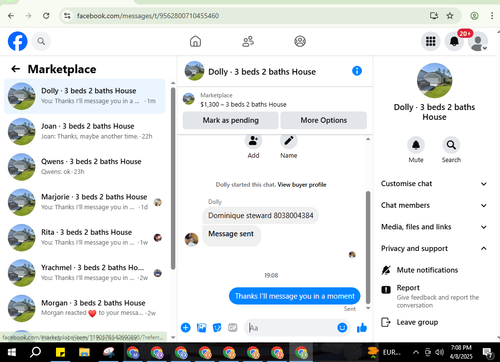500x362 pixels.
Task: Open the account profile avatar menu
Action: click(478, 41)
